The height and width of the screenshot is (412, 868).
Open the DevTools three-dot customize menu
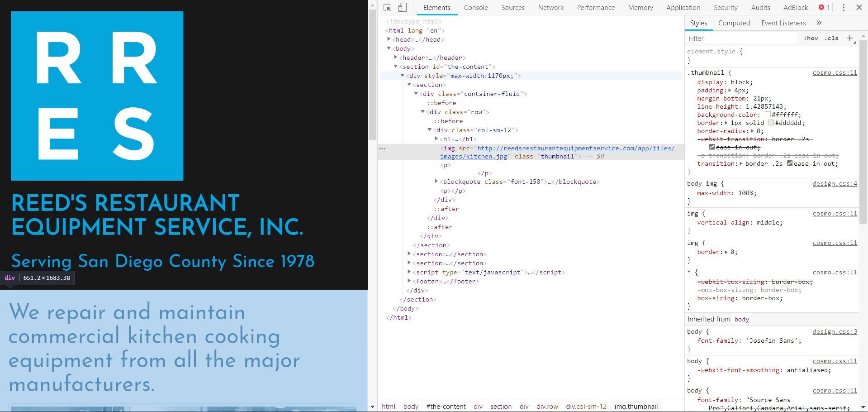point(844,8)
